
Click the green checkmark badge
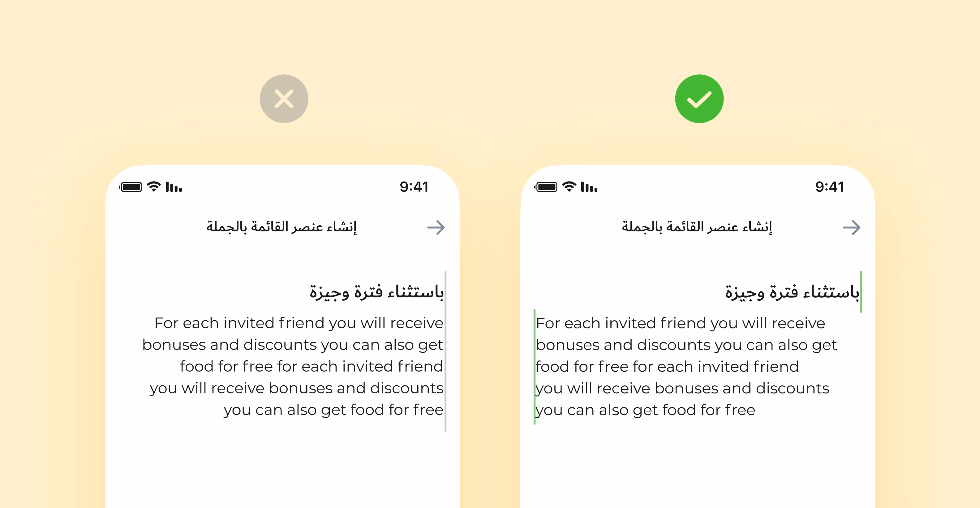click(x=699, y=98)
